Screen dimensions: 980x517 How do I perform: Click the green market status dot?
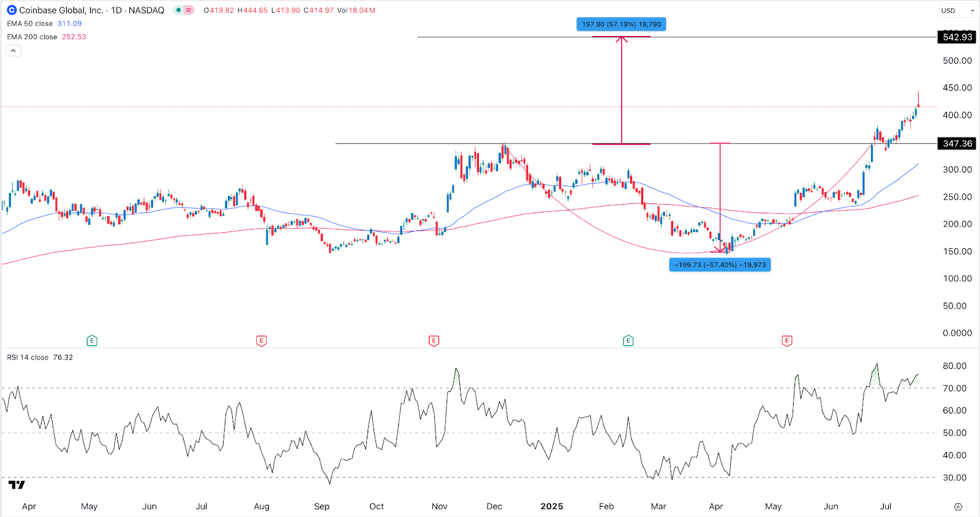(178, 10)
